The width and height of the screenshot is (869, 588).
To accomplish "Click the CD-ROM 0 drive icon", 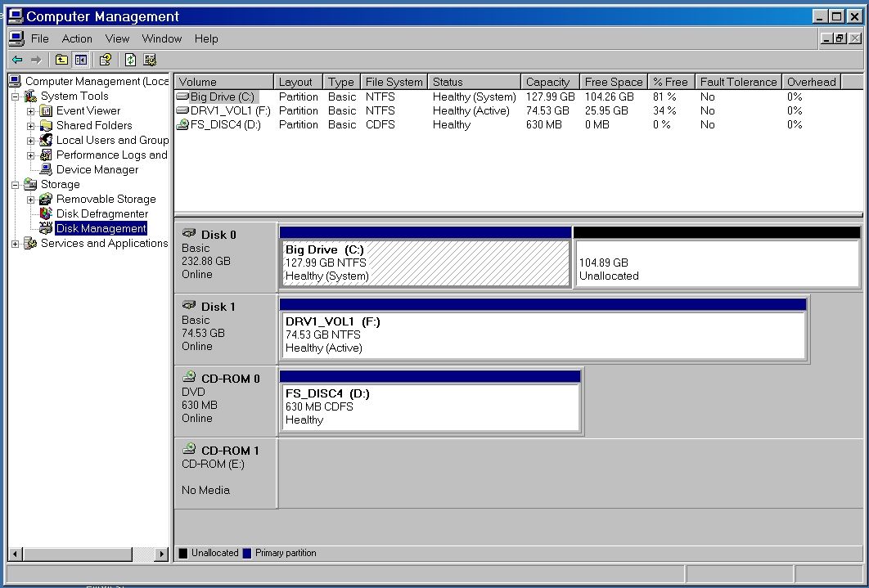I will tap(189, 378).
